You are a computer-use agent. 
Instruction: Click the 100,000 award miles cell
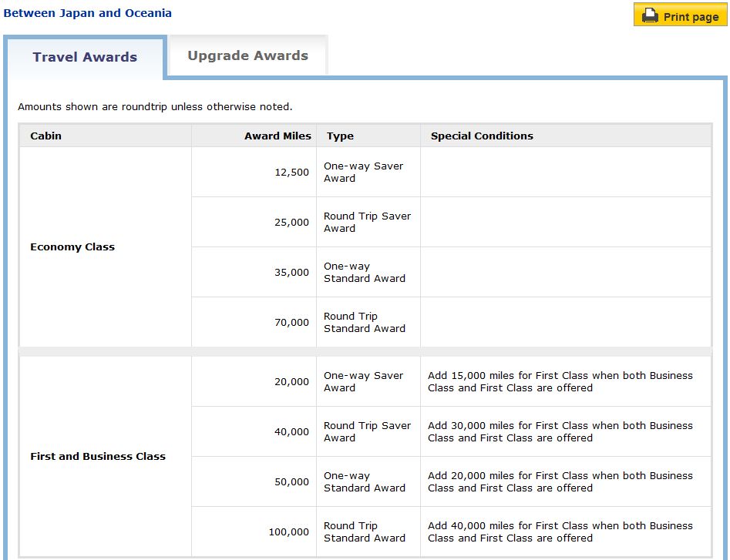point(288,532)
